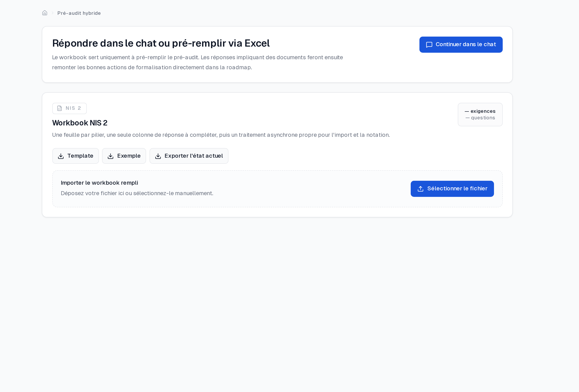This screenshot has width=579, height=392.
Task: Click the Exemple download control
Action: click(124, 156)
